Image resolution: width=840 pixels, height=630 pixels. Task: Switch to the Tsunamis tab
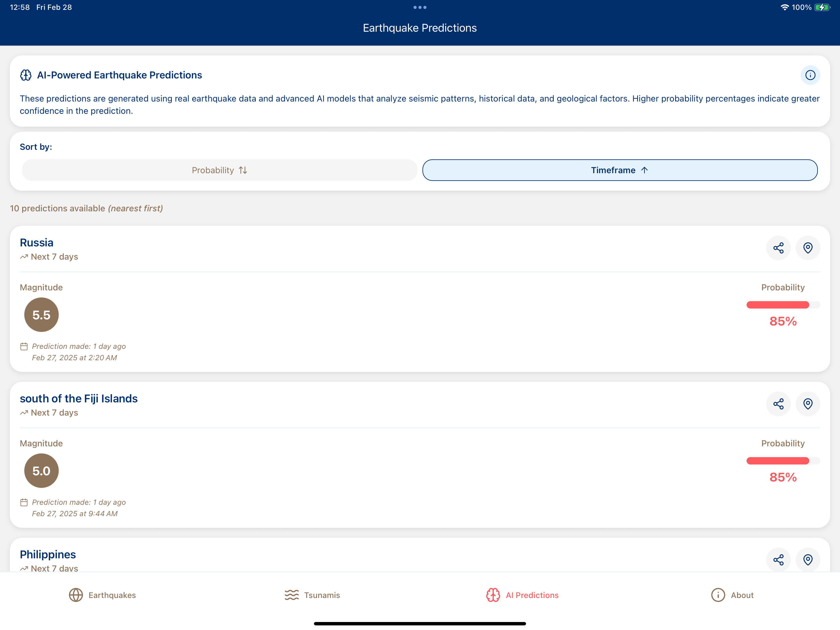pyautogui.click(x=312, y=595)
